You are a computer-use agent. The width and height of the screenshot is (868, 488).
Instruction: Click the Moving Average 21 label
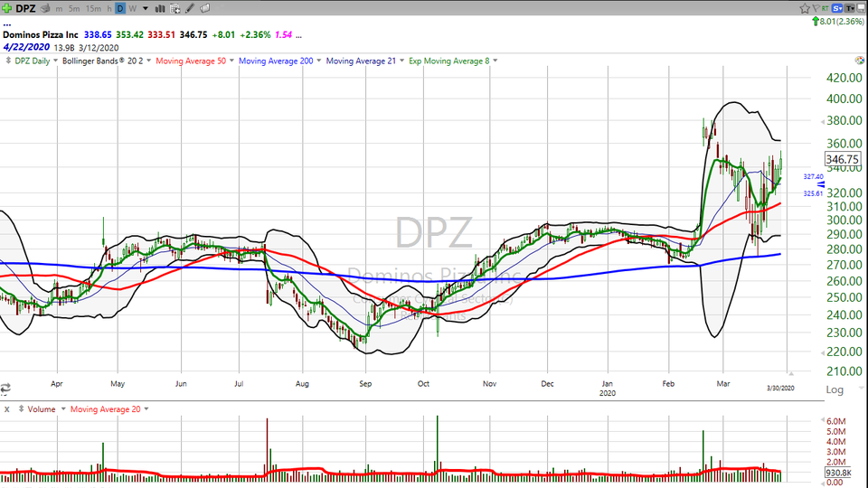click(361, 61)
